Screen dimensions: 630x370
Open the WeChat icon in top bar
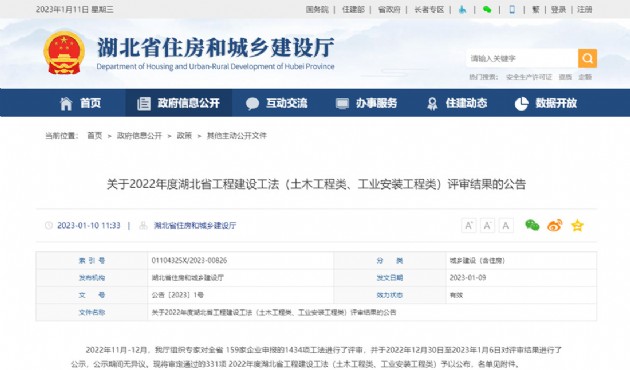[x=487, y=9]
